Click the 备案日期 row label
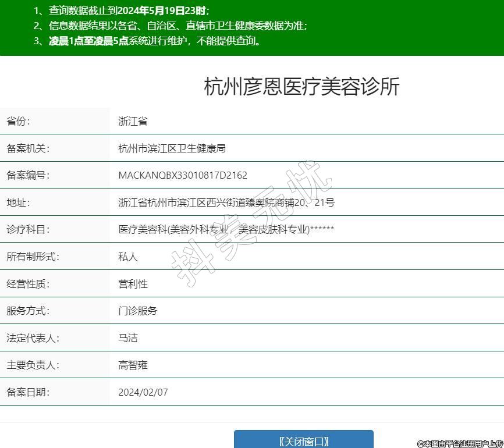This screenshot has width=504, height=448. tap(28, 392)
